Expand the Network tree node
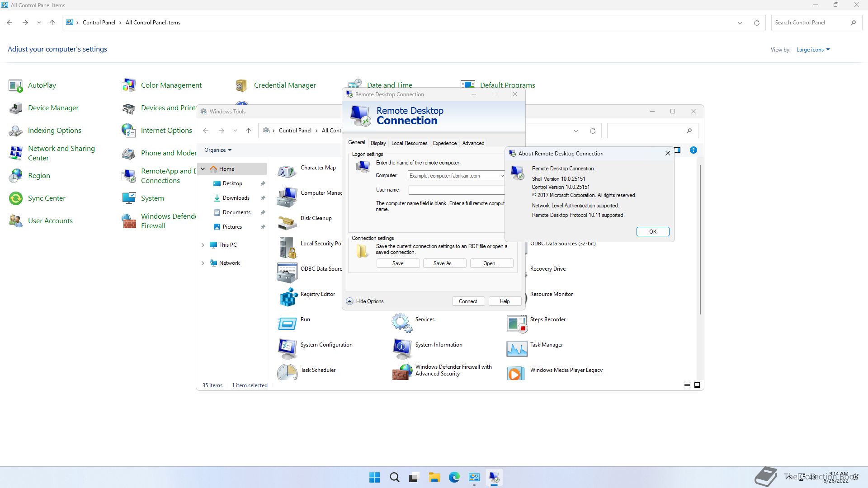The height and width of the screenshot is (488, 868). (x=203, y=263)
